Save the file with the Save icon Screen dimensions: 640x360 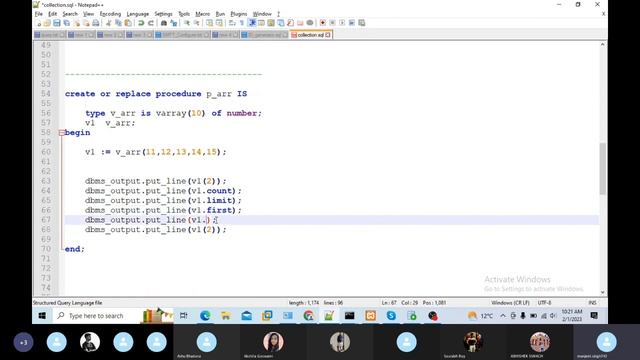pyautogui.click(x=57, y=23)
